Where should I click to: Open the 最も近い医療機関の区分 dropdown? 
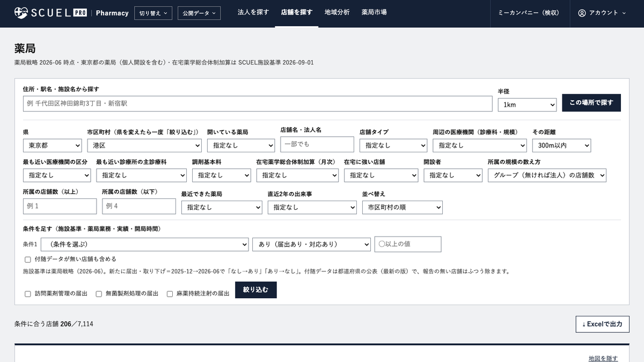point(57,175)
